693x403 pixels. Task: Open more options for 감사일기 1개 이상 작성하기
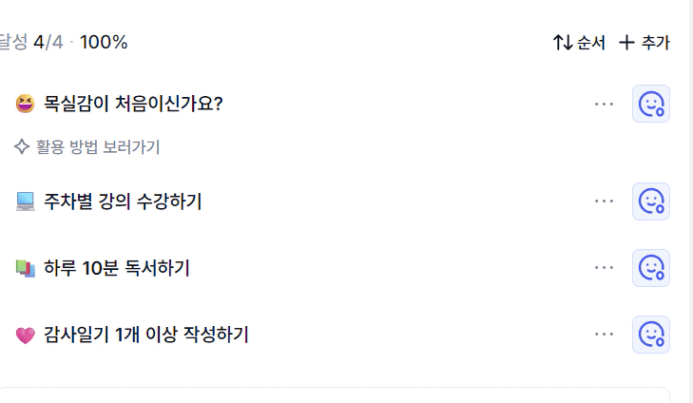(604, 334)
